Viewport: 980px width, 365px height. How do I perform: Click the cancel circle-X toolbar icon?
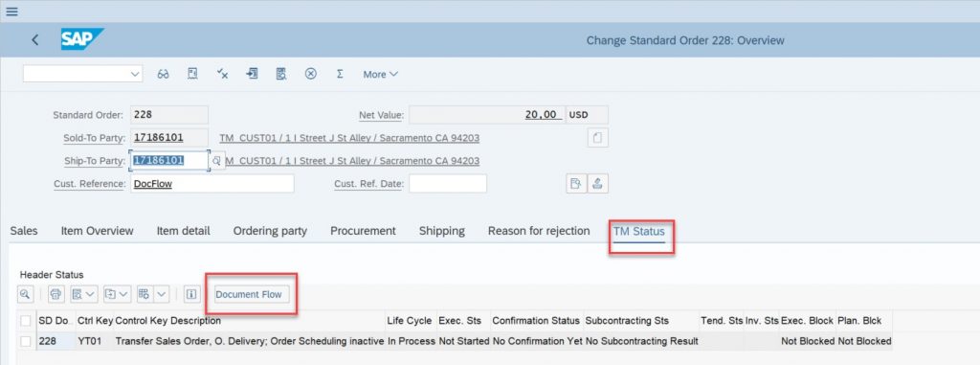(311, 74)
